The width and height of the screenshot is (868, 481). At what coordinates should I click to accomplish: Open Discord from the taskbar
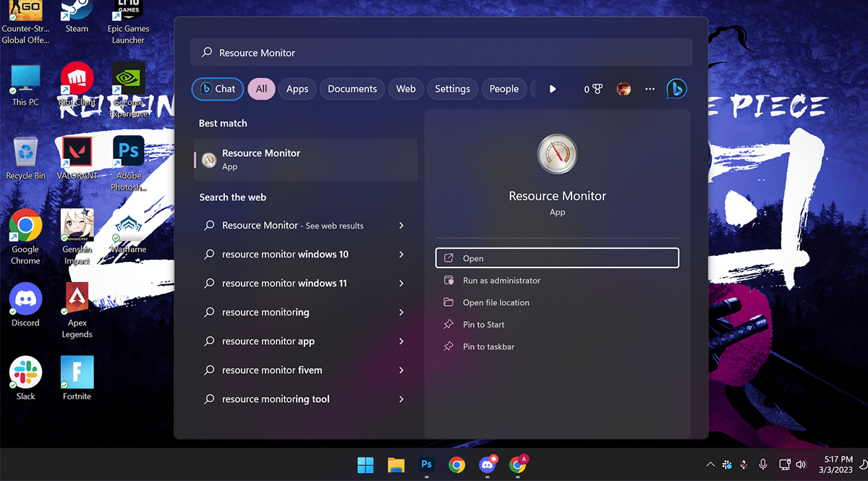488,465
